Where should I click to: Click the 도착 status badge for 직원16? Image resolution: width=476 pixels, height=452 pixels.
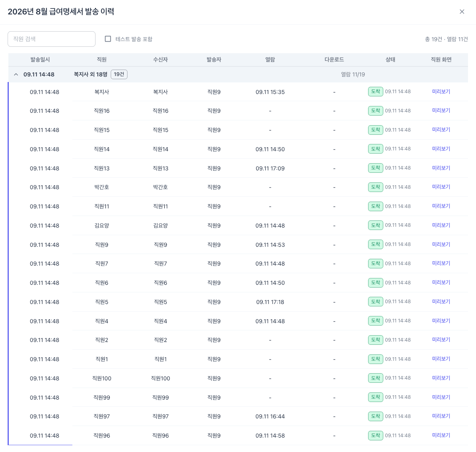click(x=376, y=110)
